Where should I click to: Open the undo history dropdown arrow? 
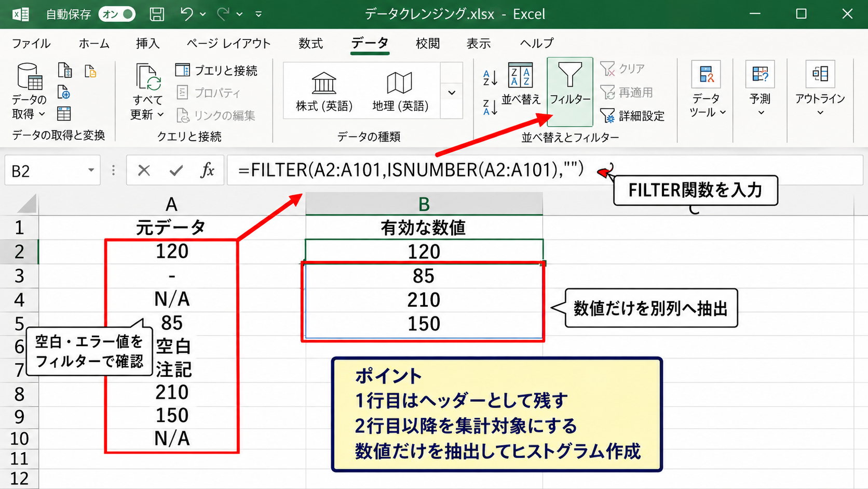(203, 15)
